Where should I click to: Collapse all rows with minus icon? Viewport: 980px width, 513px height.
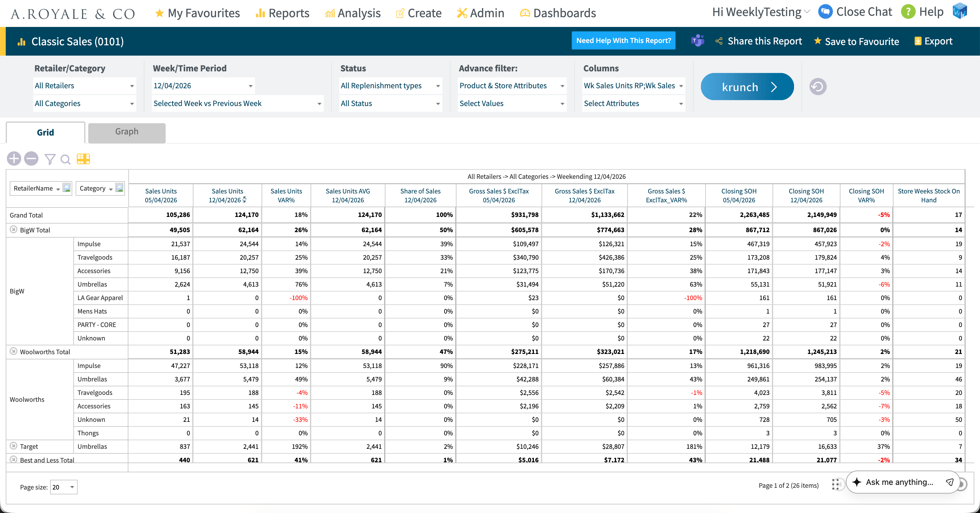coord(31,159)
